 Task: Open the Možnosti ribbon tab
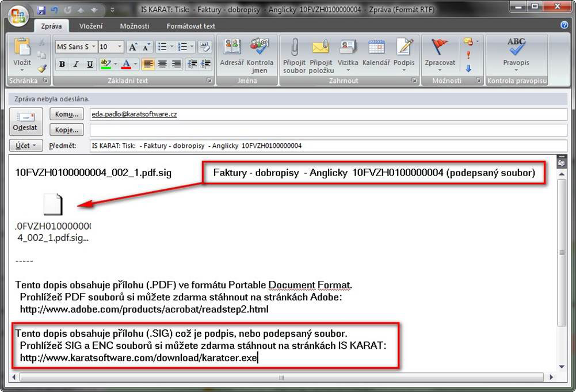[x=135, y=26]
